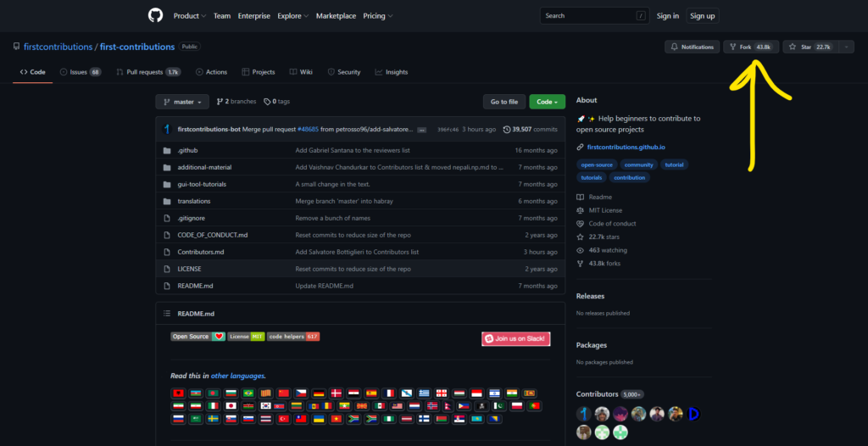The image size is (868, 446).
Task: Open the Star lists dropdown arrow
Action: (x=847, y=47)
